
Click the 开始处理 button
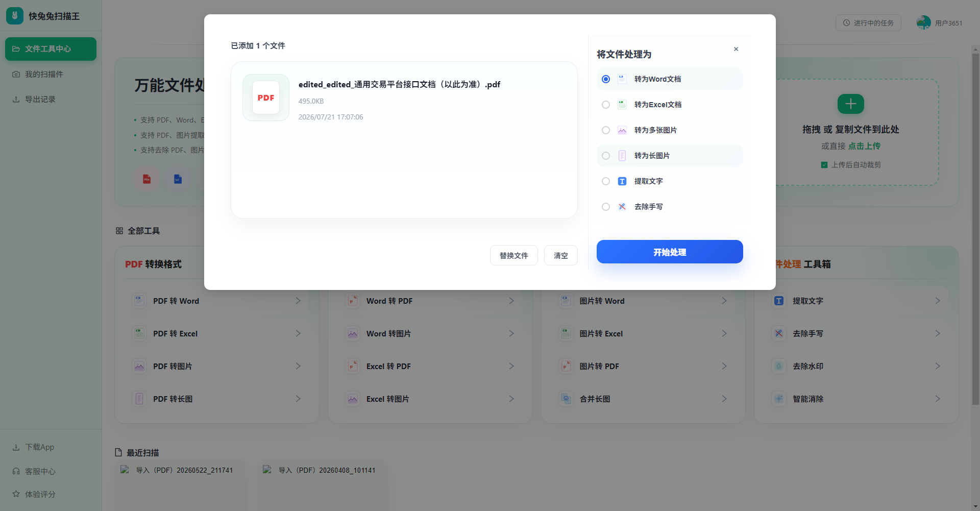click(670, 252)
